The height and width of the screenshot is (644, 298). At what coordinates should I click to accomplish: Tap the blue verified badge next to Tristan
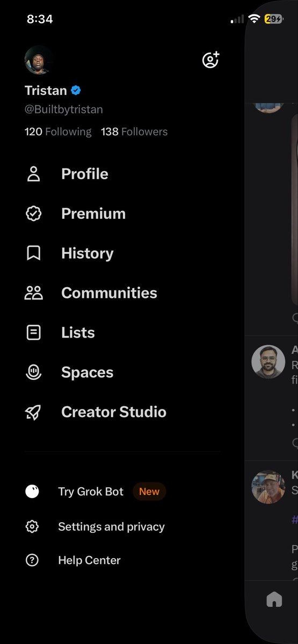pos(76,90)
